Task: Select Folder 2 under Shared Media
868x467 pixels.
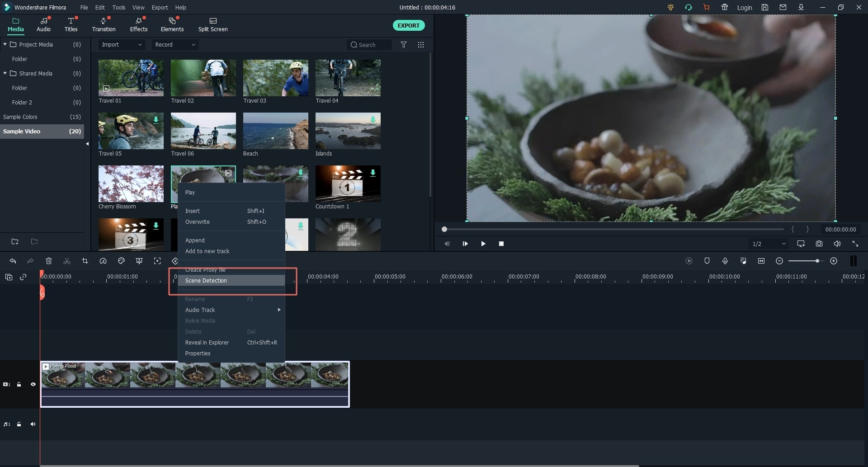Action: click(42, 102)
